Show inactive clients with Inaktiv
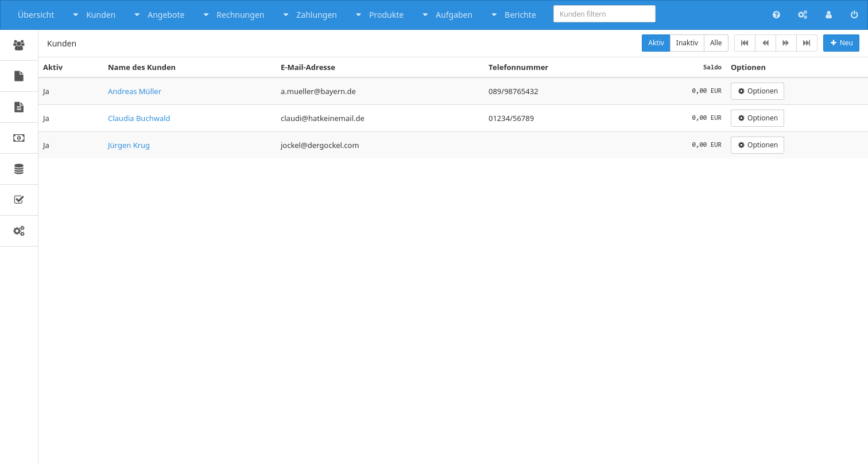 [x=687, y=43]
